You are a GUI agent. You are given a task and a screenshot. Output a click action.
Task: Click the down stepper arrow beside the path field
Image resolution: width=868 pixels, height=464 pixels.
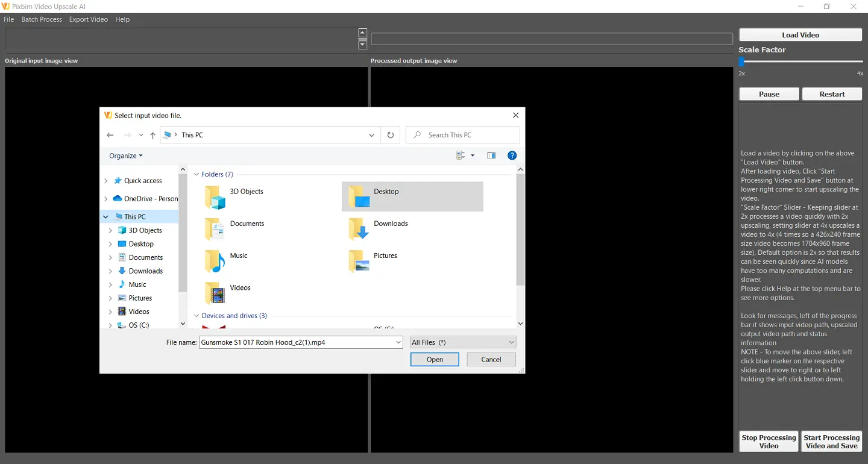click(x=362, y=43)
